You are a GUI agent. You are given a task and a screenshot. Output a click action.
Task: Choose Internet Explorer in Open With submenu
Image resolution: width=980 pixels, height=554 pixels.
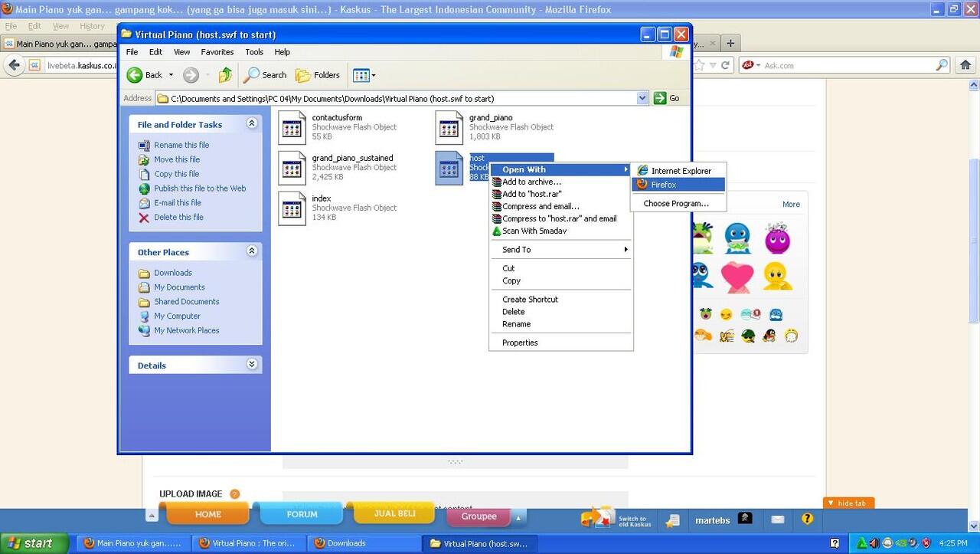[678, 171]
